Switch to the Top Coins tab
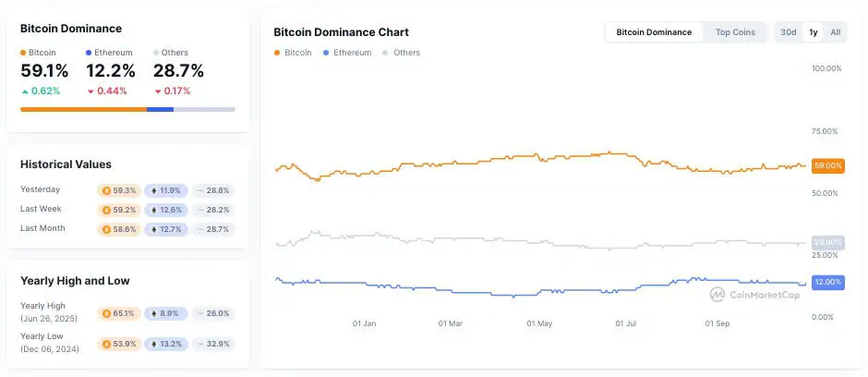868x377 pixels. pos(735,32)
